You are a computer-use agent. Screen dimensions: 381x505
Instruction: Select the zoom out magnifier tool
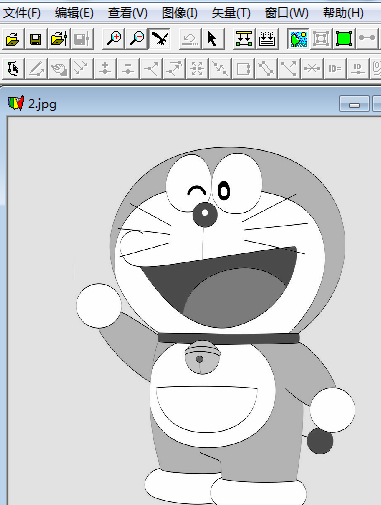click(x=137, y=39)
